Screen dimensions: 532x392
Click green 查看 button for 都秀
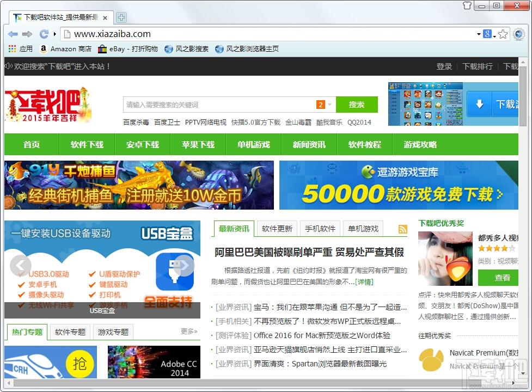click(x=498, y=277)
